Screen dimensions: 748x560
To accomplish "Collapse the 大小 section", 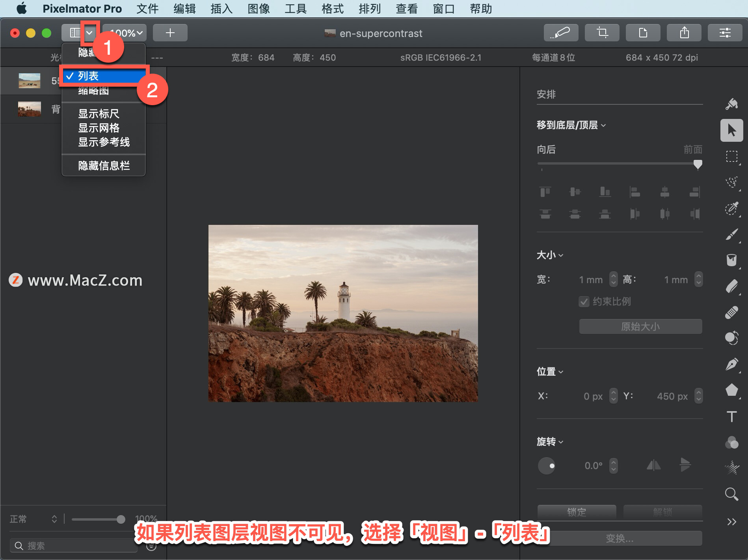I will 550,255.
